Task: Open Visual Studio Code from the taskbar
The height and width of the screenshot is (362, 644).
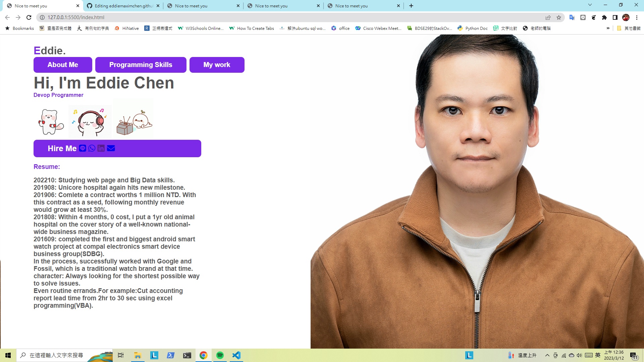Action: click(x=236, y=355)
